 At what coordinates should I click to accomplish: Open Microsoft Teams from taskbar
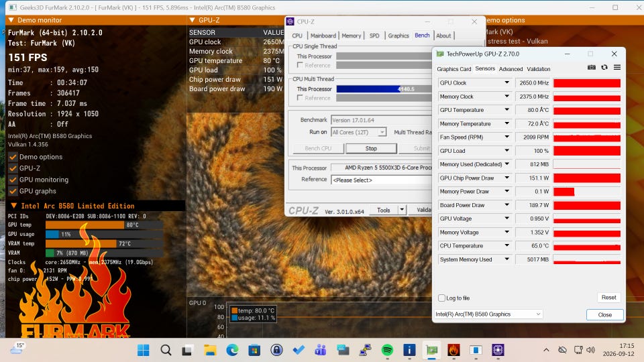point(321,350)
